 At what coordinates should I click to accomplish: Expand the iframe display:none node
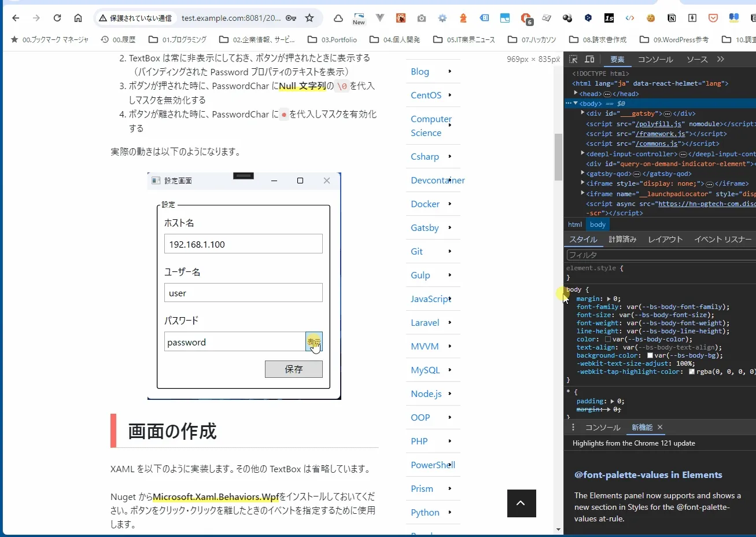(x=582, y=183)
